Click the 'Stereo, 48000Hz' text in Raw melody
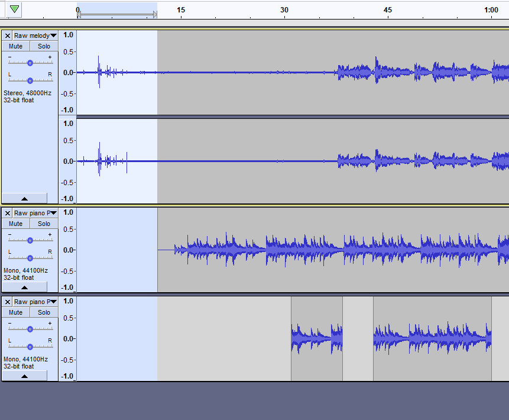 tap(27, 93)
